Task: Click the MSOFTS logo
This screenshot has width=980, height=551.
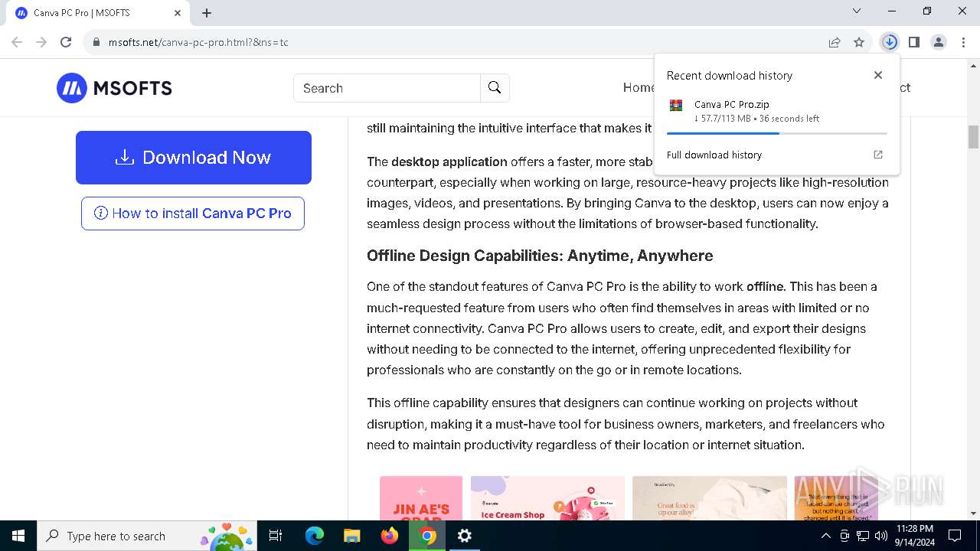Action: click(114, 88)
